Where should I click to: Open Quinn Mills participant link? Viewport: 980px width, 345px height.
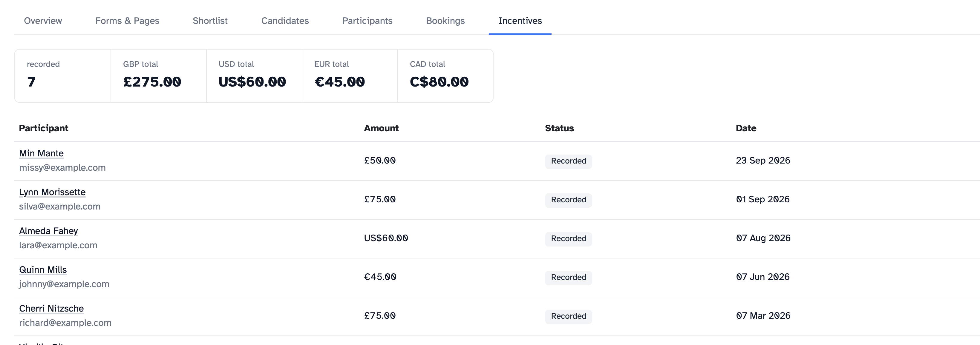[x=43, y=269]
